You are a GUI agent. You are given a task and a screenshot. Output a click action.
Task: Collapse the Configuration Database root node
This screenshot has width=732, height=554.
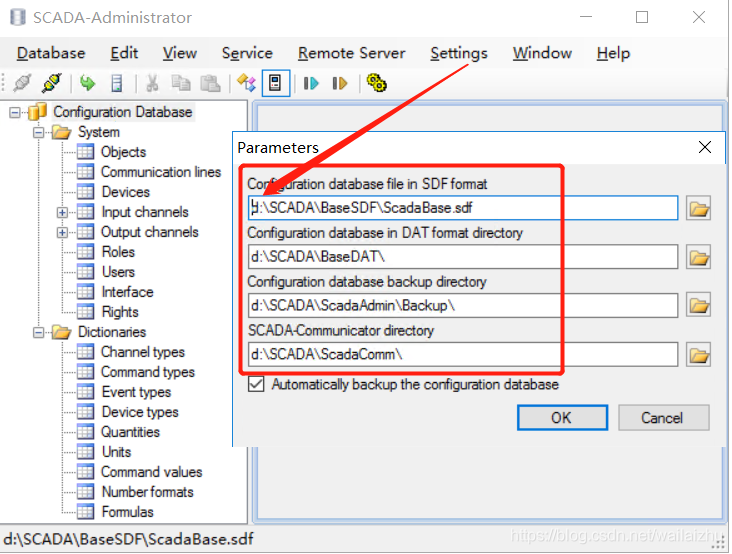[x=15, y=112]
